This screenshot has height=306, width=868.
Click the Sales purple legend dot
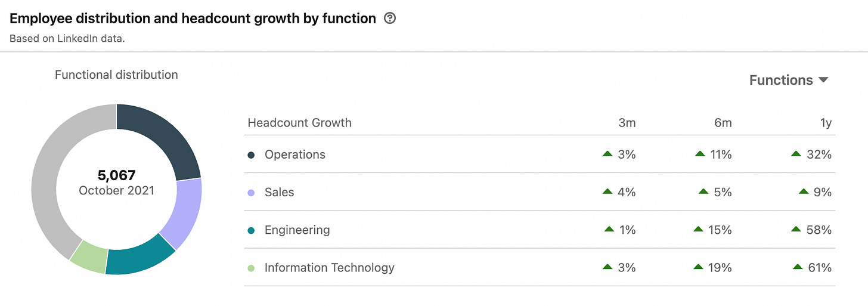coord(251,193)
